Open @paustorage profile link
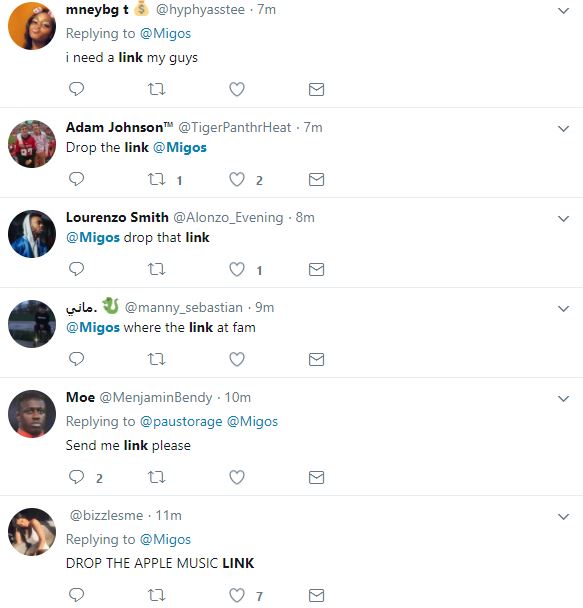Image resolution: width=583 pixels, height=608 pixels. (181, 421)
